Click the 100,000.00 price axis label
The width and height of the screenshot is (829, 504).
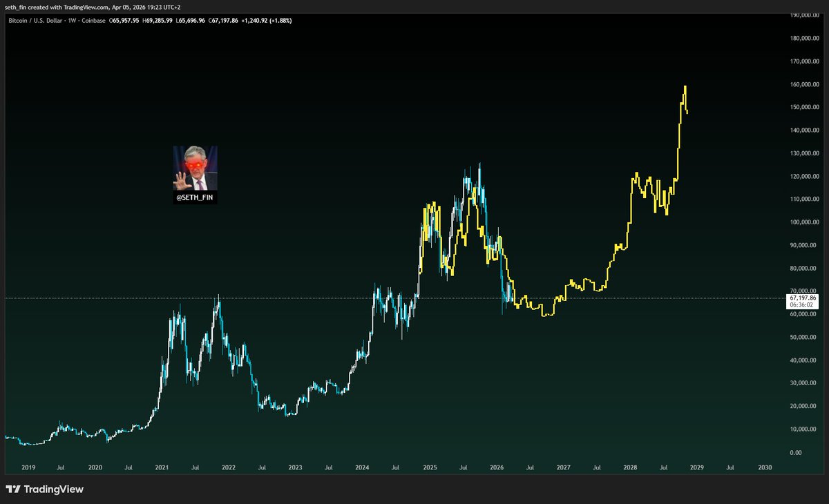[x=805, y=222]
